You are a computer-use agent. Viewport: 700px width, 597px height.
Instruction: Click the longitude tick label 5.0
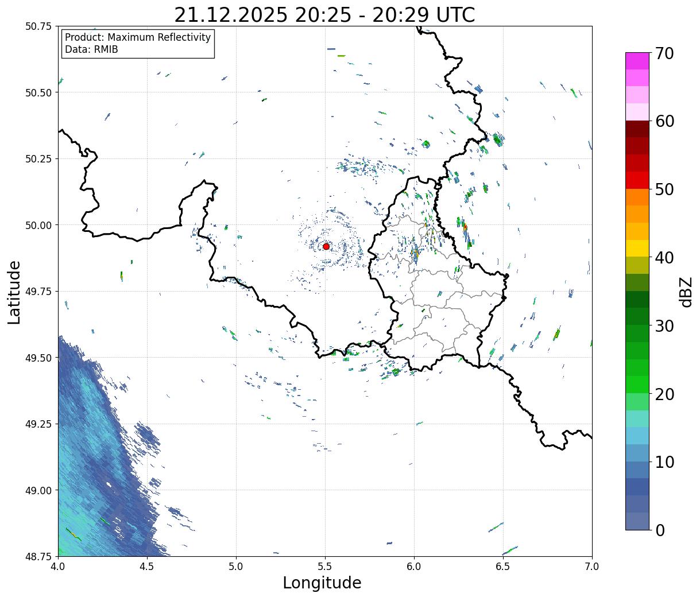pyautogui.click(x=236, y=567)
